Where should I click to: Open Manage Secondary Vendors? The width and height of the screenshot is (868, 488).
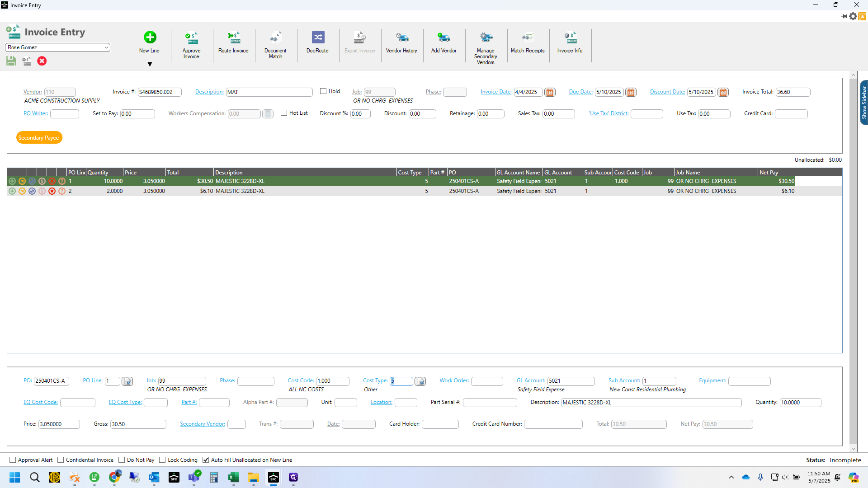[486, 47]
